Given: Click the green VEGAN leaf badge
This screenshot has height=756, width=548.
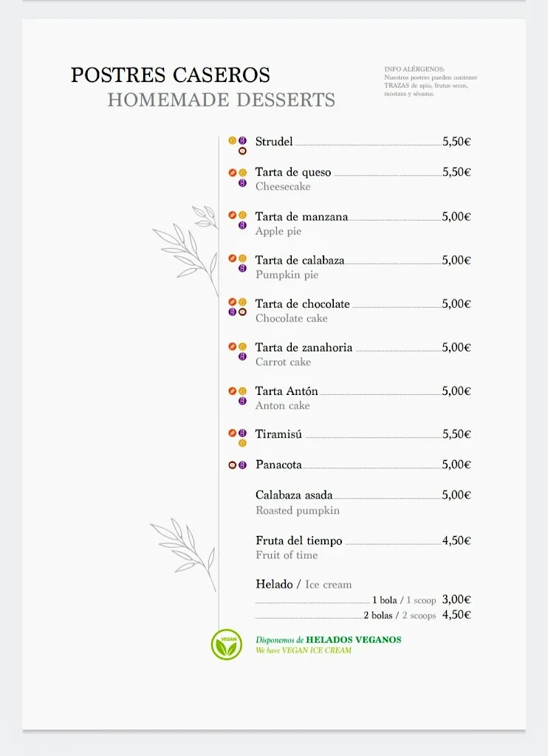Looking at the screenshot, I should [227, 645].
